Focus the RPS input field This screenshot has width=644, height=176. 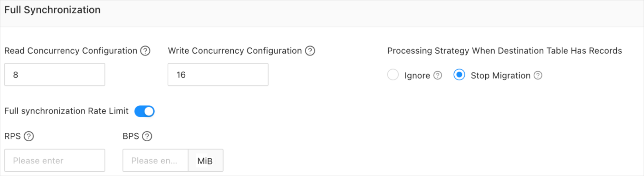pos(55,161)
